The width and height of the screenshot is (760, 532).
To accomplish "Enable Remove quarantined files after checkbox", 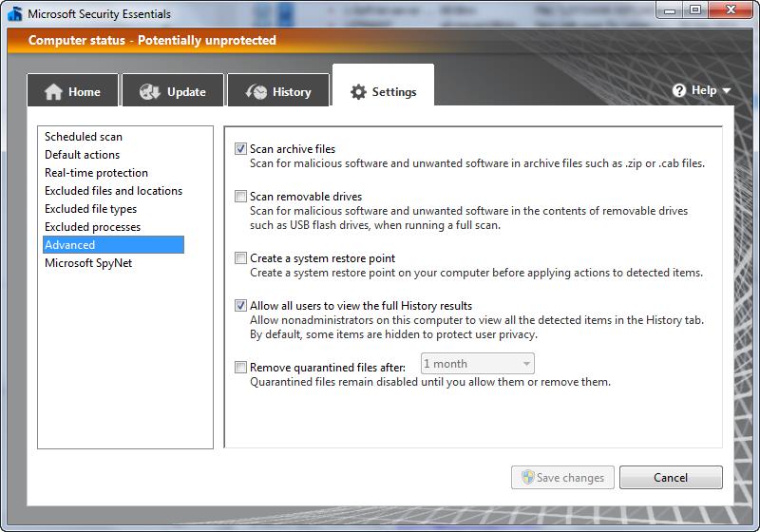I will pyautogui.click(x=240, y=368).
